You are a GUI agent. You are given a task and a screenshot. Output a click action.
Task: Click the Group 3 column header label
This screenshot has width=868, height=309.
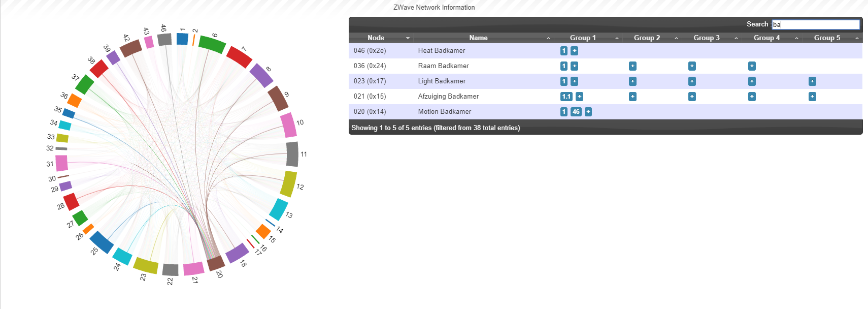(707, 38)
